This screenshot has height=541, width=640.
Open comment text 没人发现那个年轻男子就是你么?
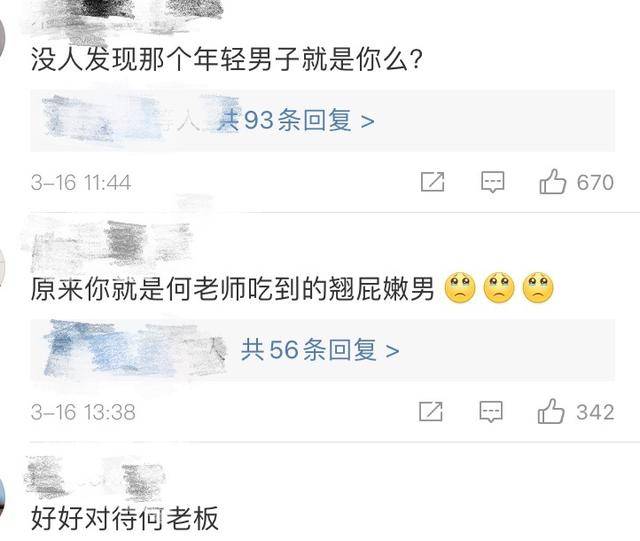tap(227, 60)
